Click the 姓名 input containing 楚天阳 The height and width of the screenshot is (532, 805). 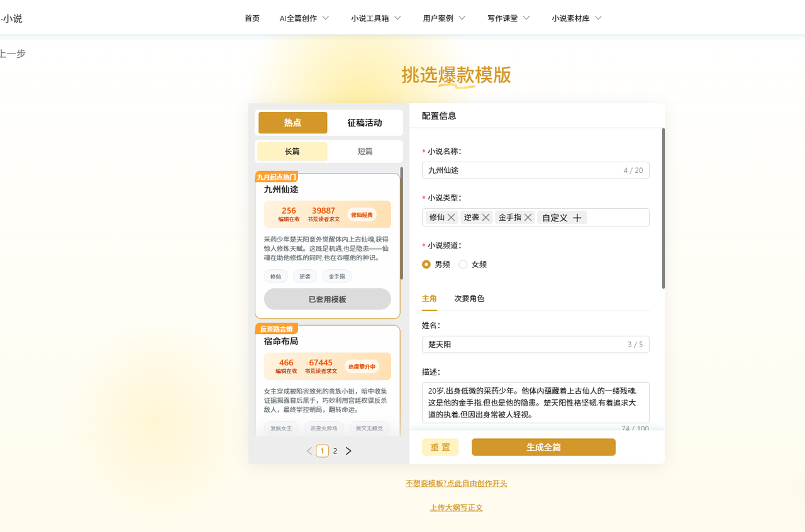536,345
